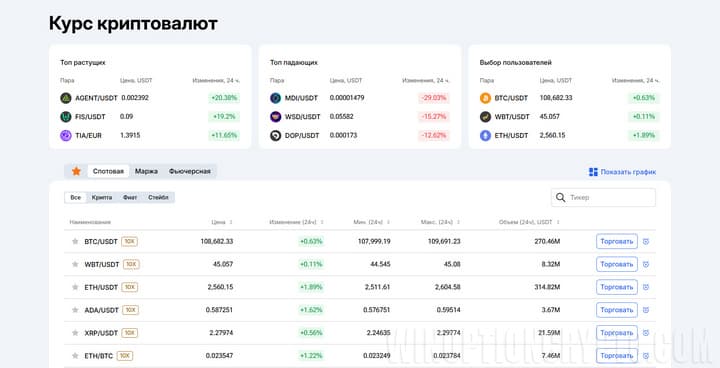Click the WBT coin icon in user picks
This screenshot has width=720, height=368.
coord(485,117)
